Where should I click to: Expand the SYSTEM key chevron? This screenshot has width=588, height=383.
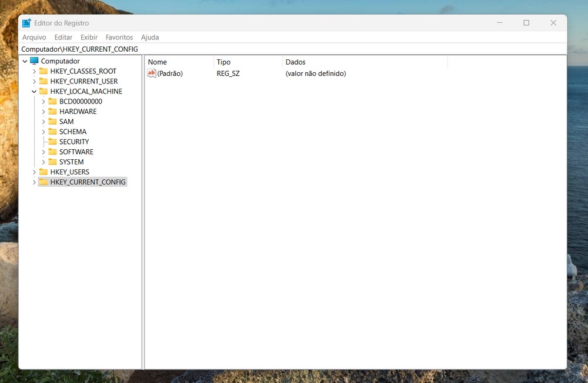44,162
